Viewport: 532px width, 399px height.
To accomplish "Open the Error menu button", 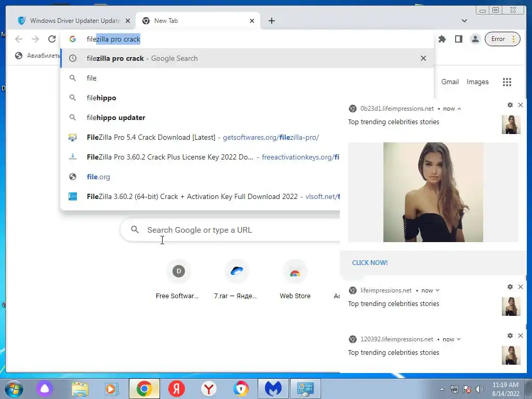I will pyautogui.click(x=502, y=39).
